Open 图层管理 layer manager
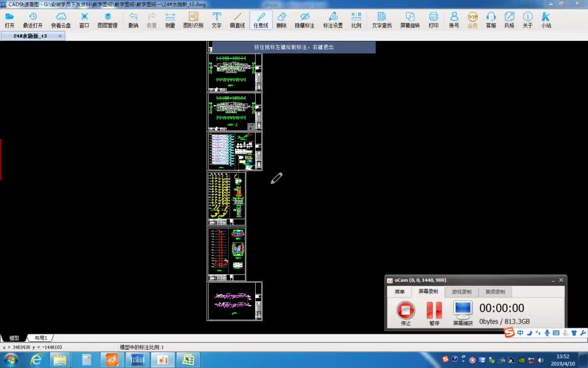 coord(108,20)
